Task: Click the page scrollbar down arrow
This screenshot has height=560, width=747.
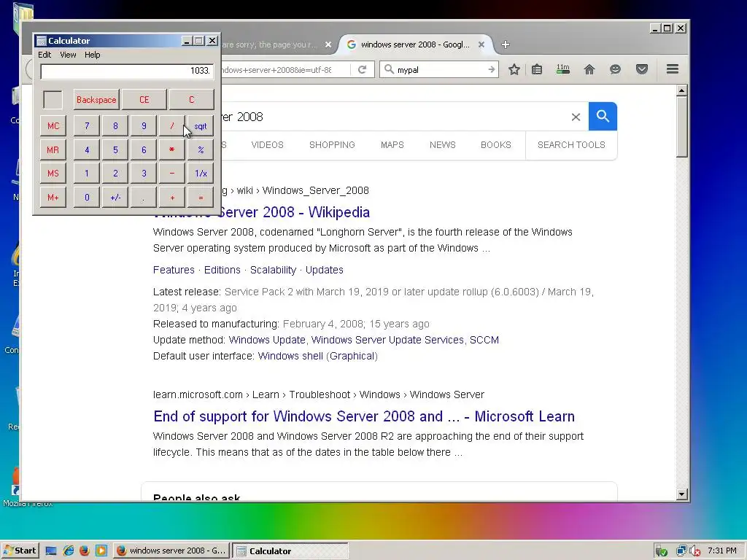Action: tap(682, 494)
